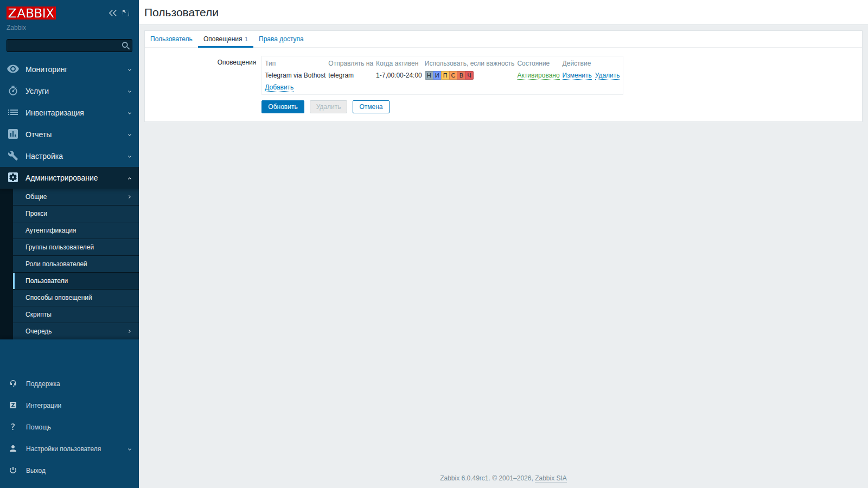The image size is (868, 488).
Task: Click the ZABBIX logo
Action: 31,13
